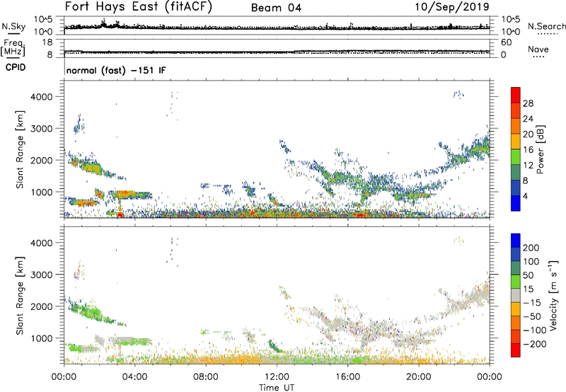
Task: Click the '3000' slant range tick in velocity panel
Action: (42, 275)
